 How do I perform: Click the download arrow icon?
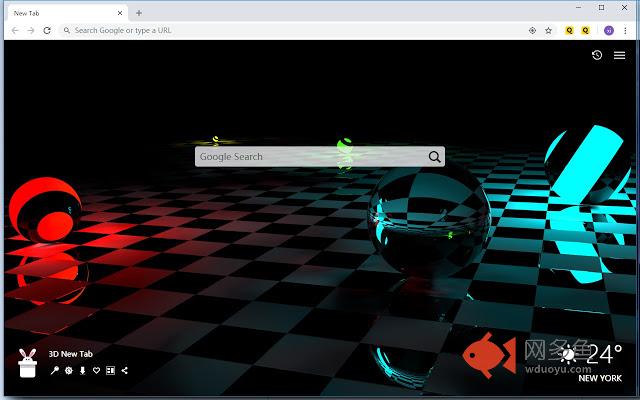[x=82, y=370]
